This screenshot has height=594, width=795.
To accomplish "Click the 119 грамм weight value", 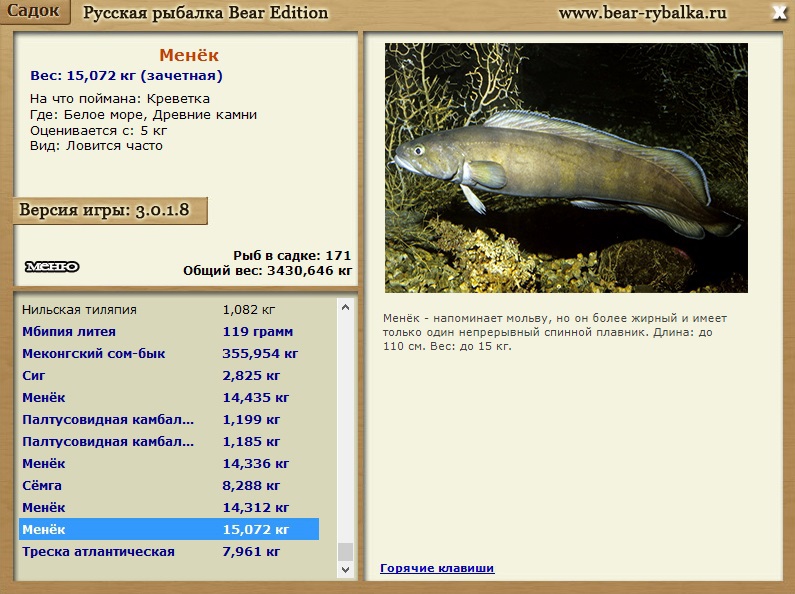I will pyautogui.click(x=258, y=331).
